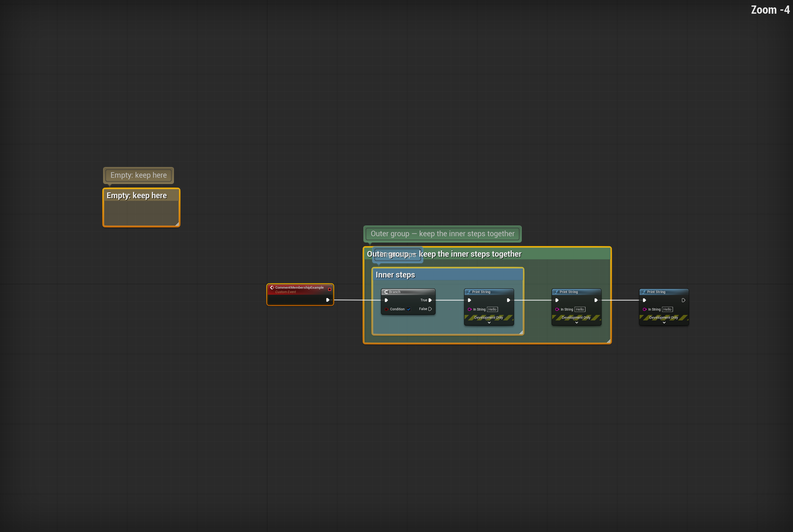Click the CommentMembershipExample custom event icon
The height and width of the screenshot is (532, 793).
coord(272,288)
